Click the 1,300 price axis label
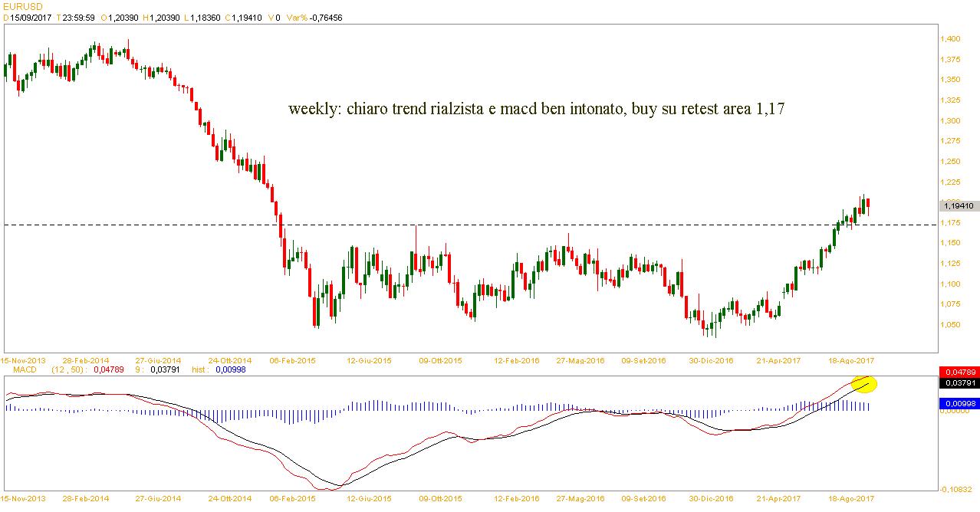This screenshot has height=512, width=980. [x=952, y=120]
